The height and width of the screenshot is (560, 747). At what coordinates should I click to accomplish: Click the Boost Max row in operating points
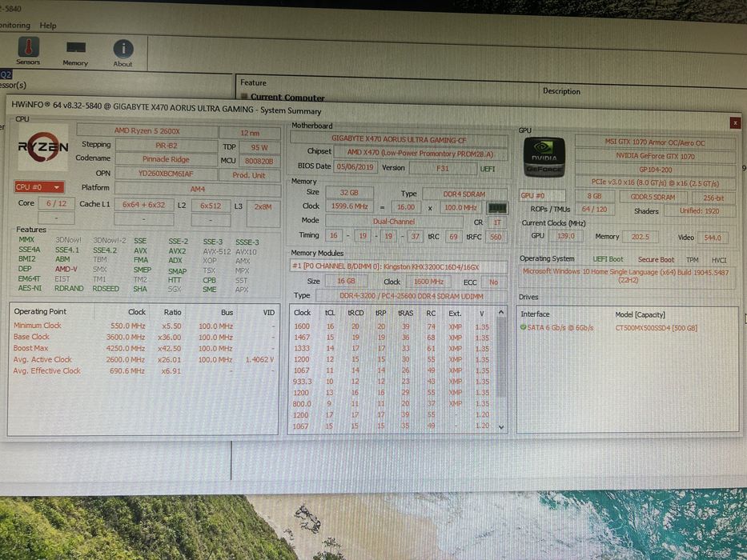click(143, 348)
